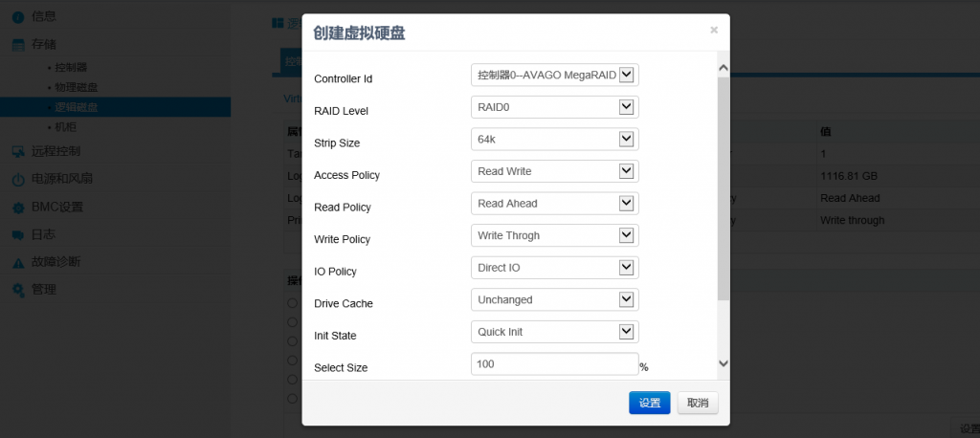The height and width of the screenshot is (438, 980).
Task: Expand the RAID Level dropdown
Action: (x=554, y=107)
